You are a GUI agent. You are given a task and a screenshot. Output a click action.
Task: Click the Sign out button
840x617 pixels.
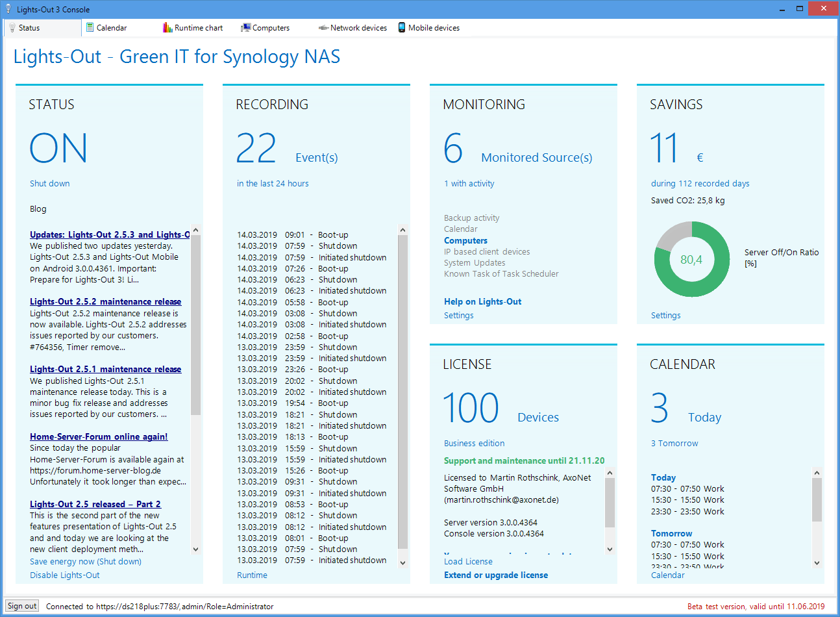[22, 606]
